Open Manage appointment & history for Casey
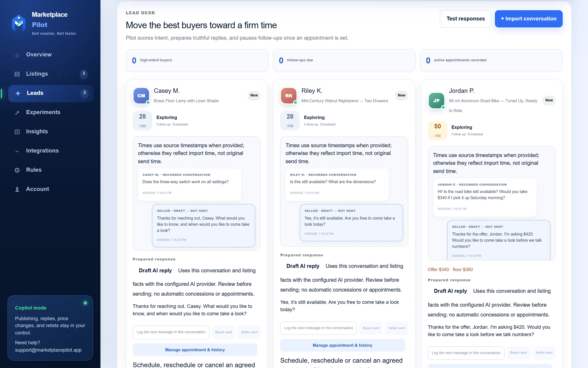The width and height of the screenshot is (588, 368). [195, 350]
